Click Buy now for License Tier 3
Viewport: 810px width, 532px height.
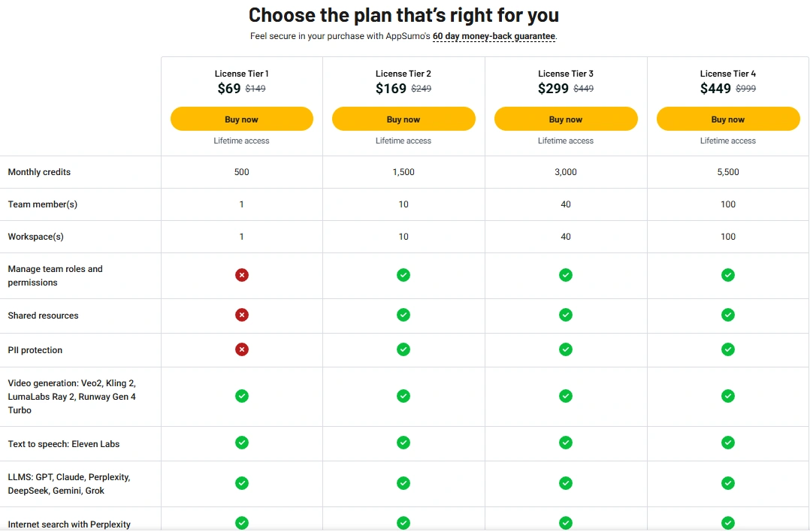pyautogui.click(x=566, y=119)
